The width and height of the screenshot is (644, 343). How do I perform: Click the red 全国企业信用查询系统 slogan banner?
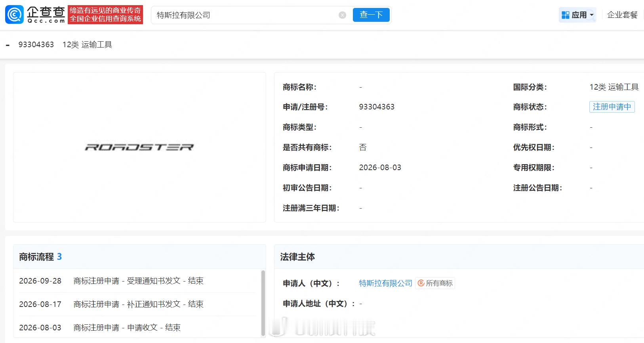click(105, 15)
